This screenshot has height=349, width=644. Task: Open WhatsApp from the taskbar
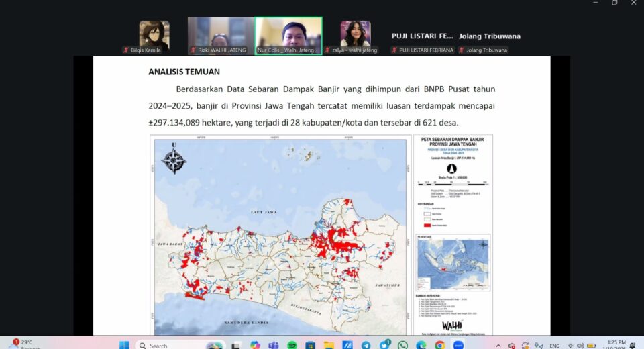point(402,345)
